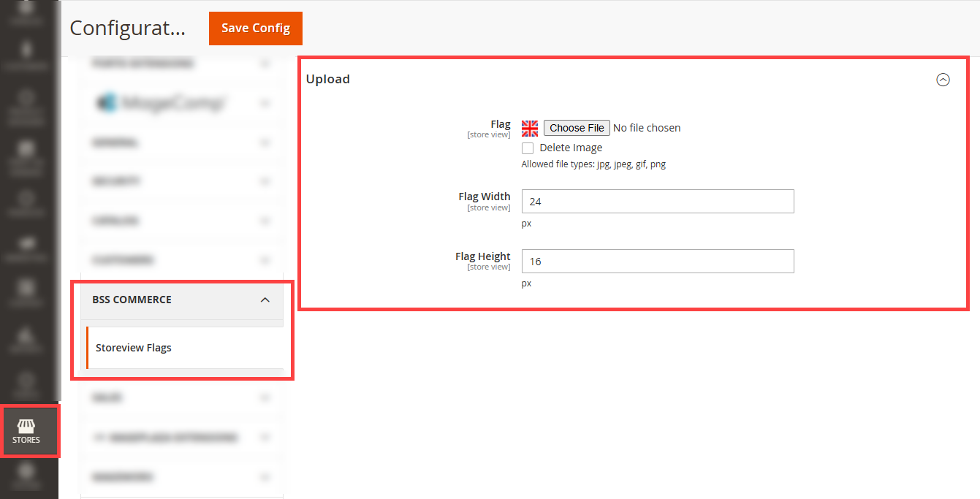Collapse the BSS Commerce section chevron
This screenshot has height=499, width=980.
[x=265, y=300]
